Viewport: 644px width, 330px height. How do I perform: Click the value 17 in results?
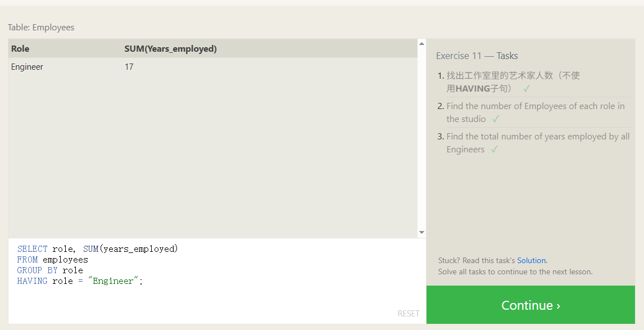coord(129,66)
